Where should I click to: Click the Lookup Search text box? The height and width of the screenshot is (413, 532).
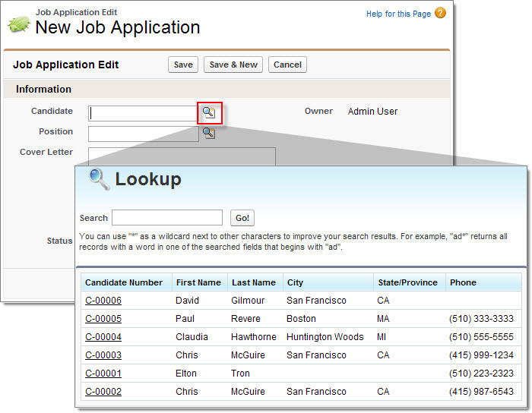pos(167,218)
